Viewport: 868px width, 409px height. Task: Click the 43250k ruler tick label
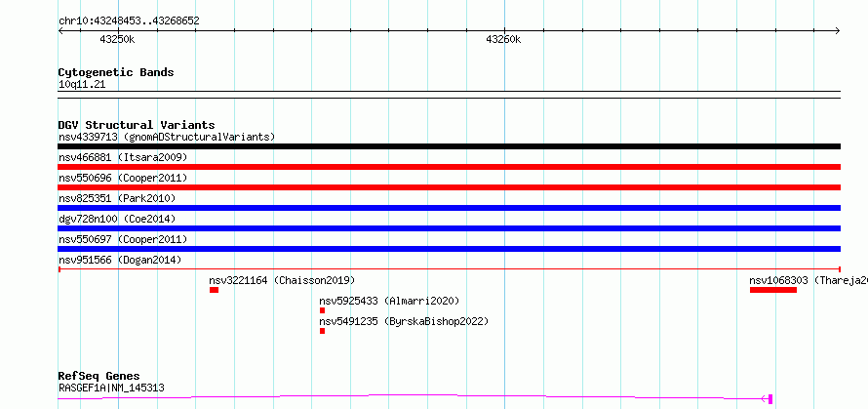coord(117,39)
